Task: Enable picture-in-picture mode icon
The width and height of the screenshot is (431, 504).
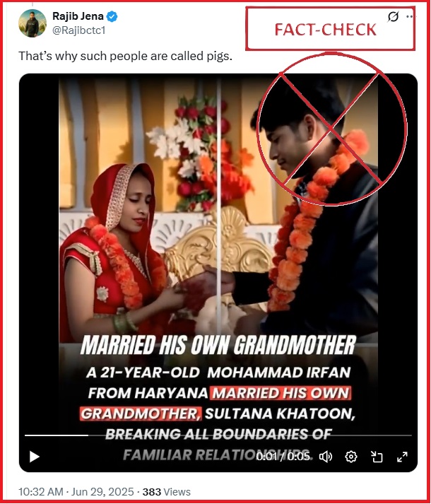Action: (377, 457)
